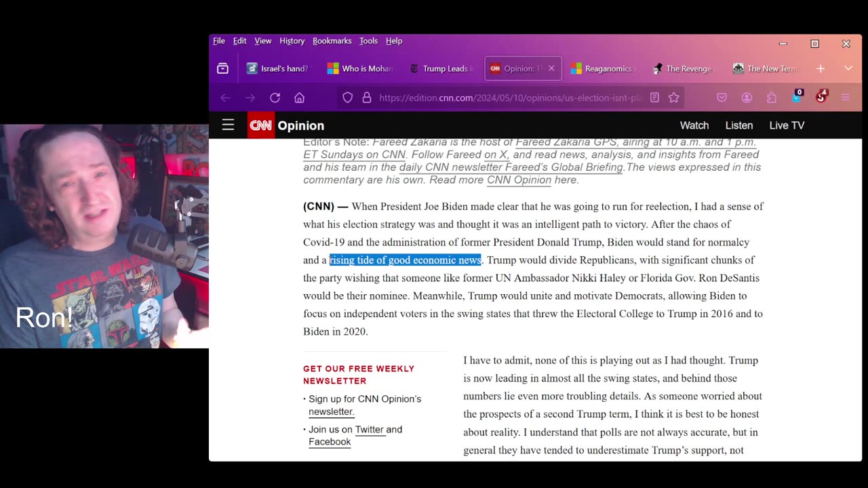The height and width of the screenshot is (488, 868).
Task: Close the CNN Opinion tab
Action: [x=551, y=68]
